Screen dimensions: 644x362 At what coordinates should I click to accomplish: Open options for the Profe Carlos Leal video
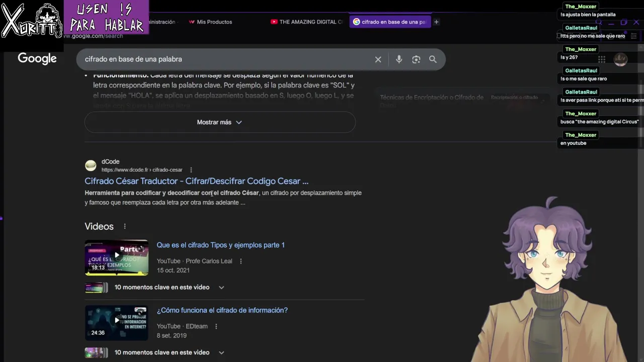[240, 261]
